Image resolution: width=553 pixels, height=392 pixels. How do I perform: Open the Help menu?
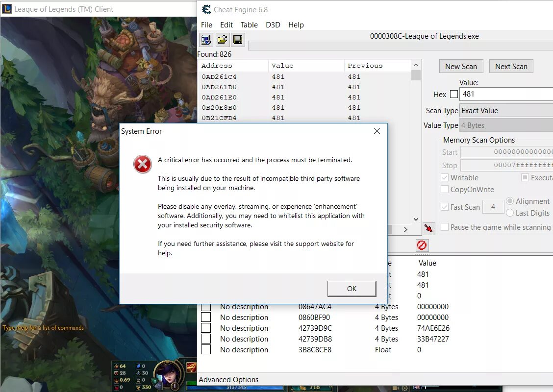[296, 24]
